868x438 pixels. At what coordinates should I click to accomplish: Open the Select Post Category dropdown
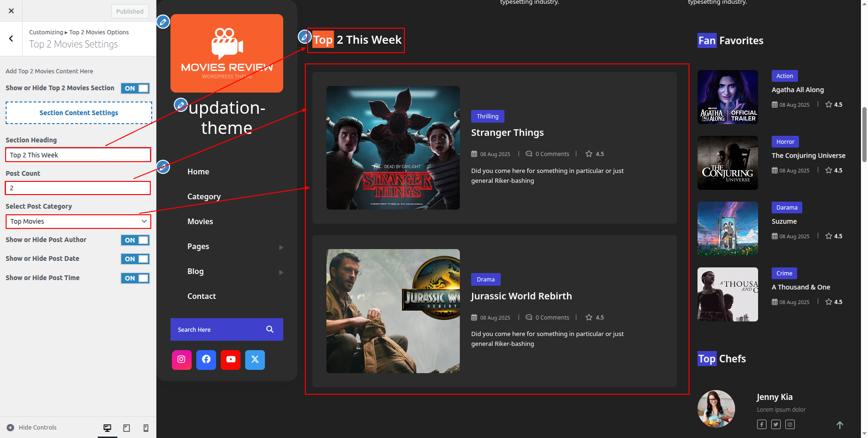tap(78, 221)
